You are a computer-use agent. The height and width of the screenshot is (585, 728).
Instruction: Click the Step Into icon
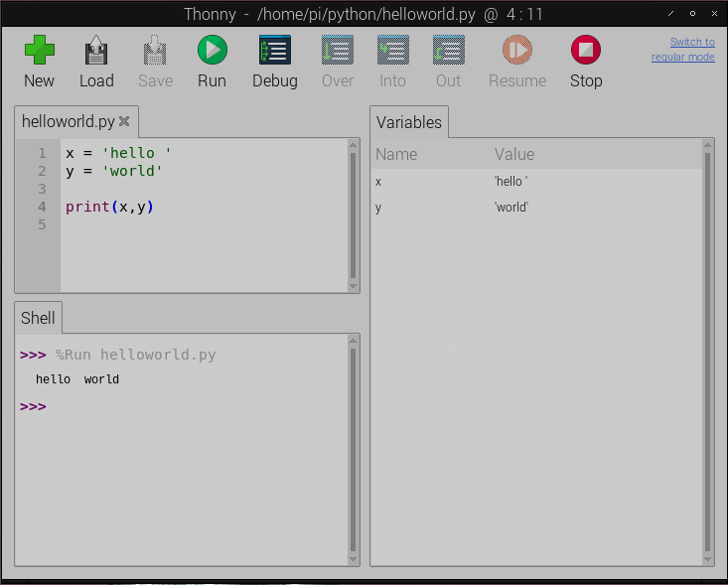(393, 50)
